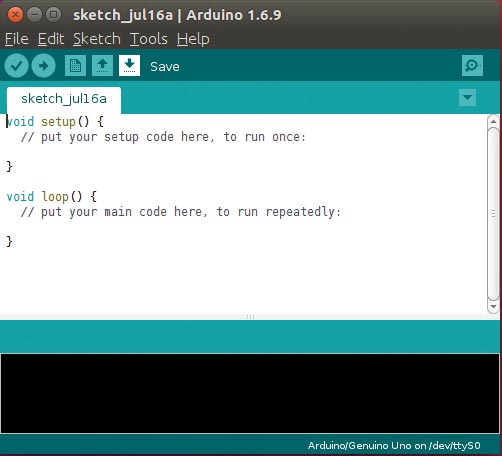Select the sketch_jul16a tab
Screen dimensions: 502x456
point(64,100)
